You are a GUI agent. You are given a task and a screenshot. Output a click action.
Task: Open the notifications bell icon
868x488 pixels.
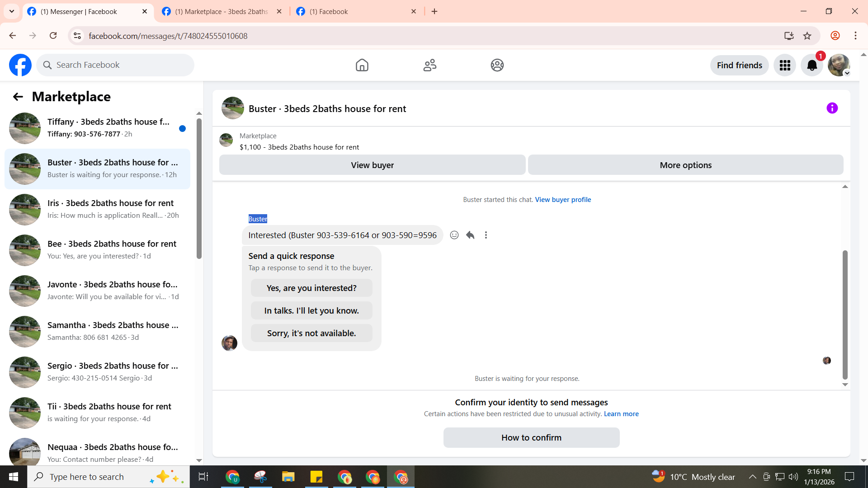(812, 66)
